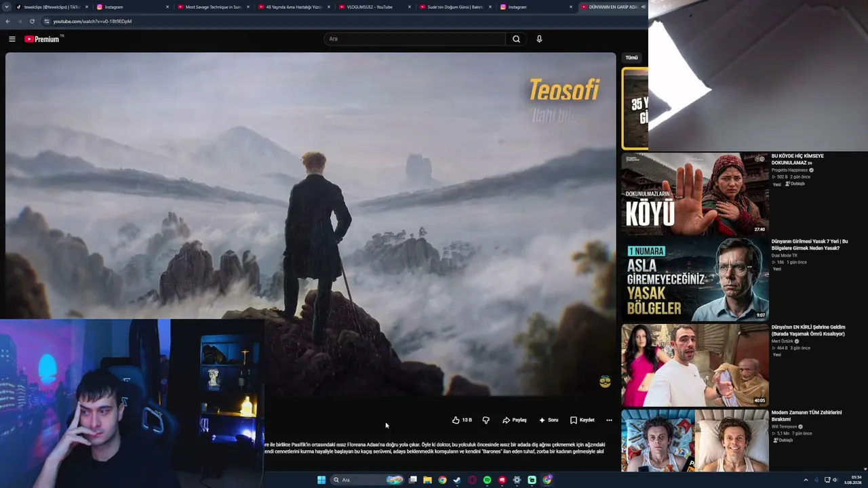Open Opera GX from taskbar
The image size is (868, 488).
point(472,480)
